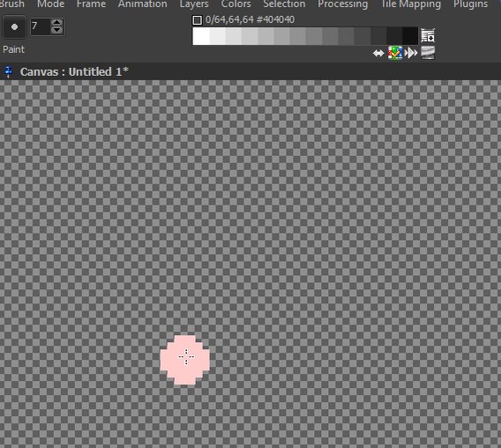Decrease brush size with the down arrow

point(56,30)
